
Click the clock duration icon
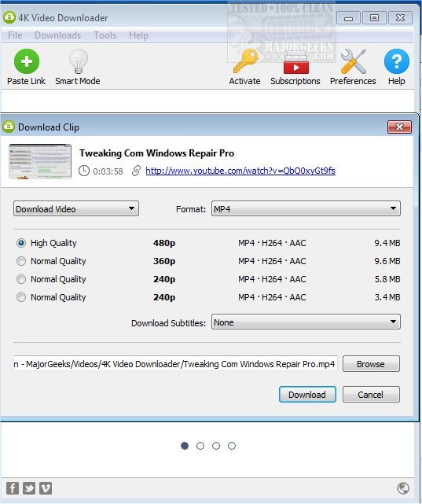coord(84,171)
